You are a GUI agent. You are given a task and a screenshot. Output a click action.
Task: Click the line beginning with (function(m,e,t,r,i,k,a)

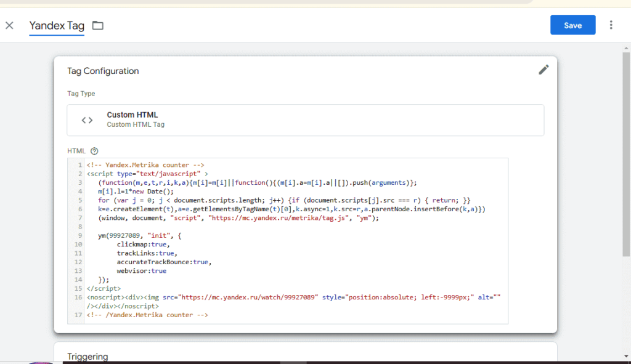pyautogui.click(x=257, y=182)
